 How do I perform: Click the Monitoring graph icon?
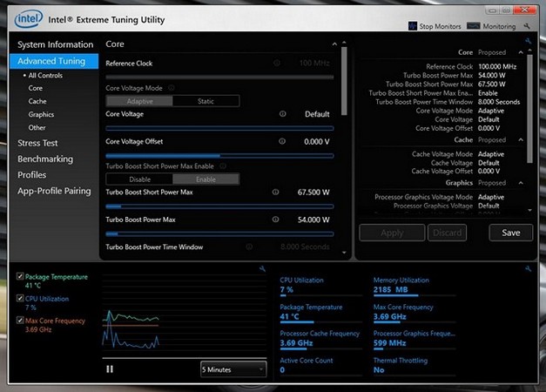click(473, 26)
